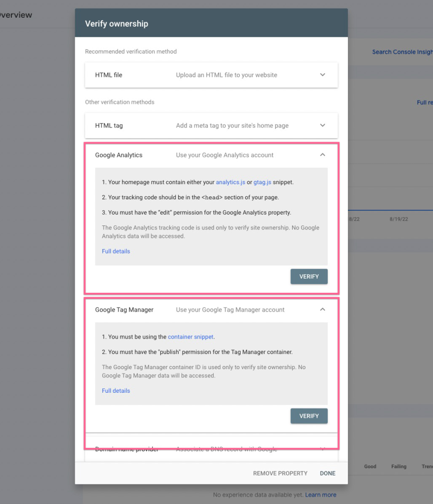Open Full details under Google Analytics
Image resolution: width=433 pixels, height=504 pixels.
pos(116,252)
